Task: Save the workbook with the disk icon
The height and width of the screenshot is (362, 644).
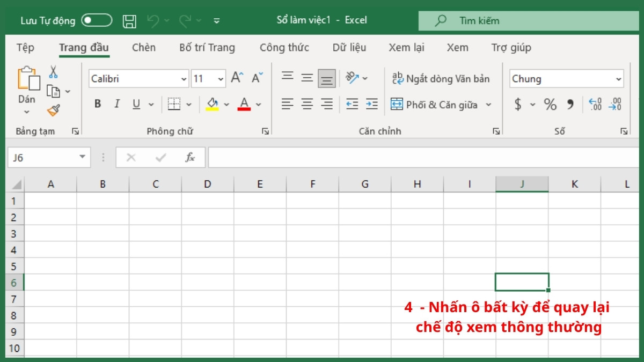Action: pyautogui.click(x=129, y=20)
